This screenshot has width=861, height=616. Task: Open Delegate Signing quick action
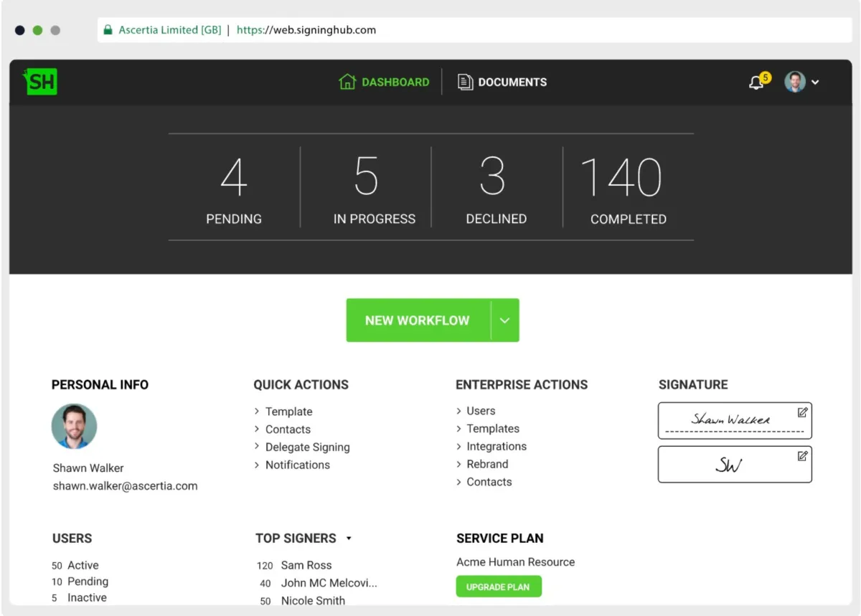[307, 447]
